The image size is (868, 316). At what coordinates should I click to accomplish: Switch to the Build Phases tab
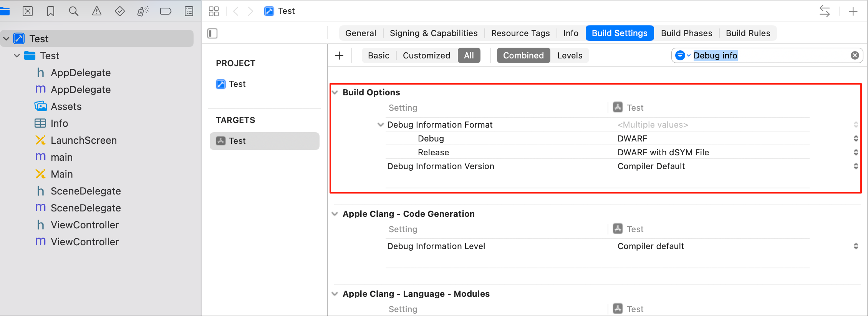coord(686,33)
